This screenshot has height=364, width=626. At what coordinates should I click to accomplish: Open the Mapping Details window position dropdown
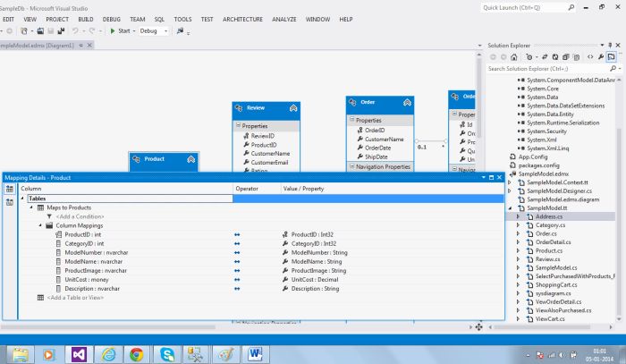(x=484, y=177)
